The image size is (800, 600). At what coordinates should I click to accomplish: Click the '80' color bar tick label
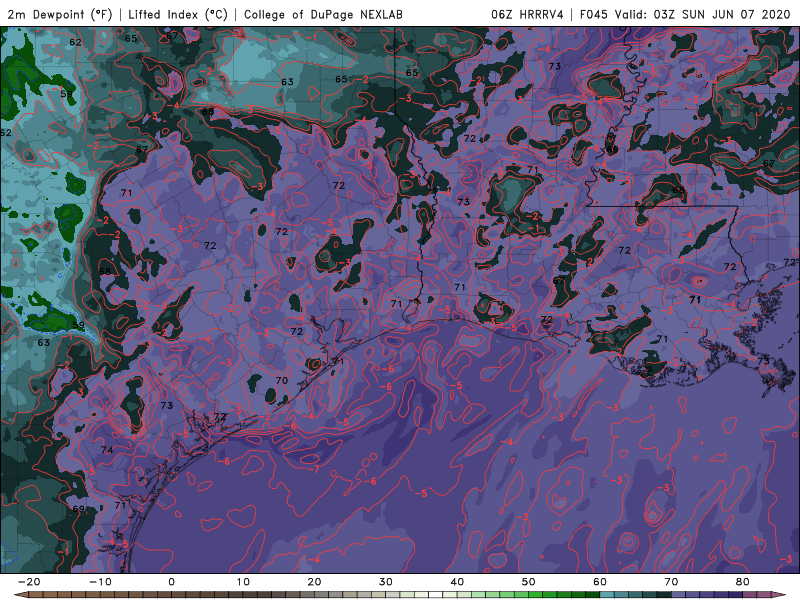tap(743, 582)
